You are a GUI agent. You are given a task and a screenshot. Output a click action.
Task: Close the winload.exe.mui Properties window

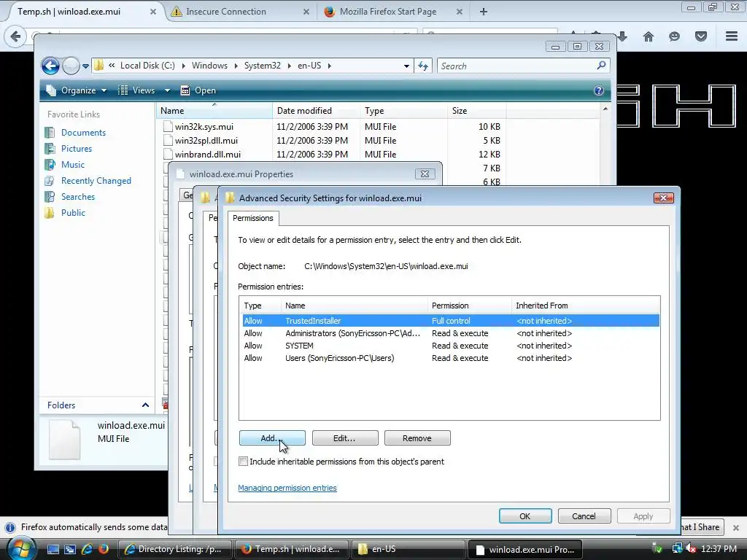click(x=425, y=174)
